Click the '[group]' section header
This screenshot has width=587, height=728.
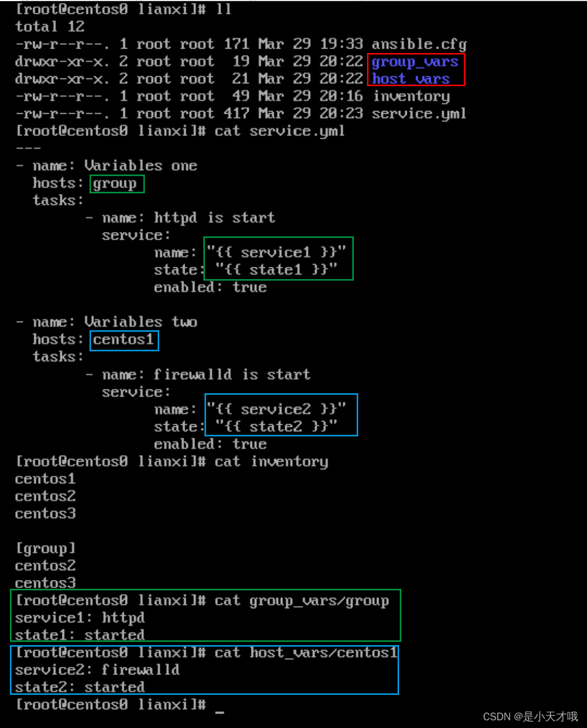(x=45, y=548)
